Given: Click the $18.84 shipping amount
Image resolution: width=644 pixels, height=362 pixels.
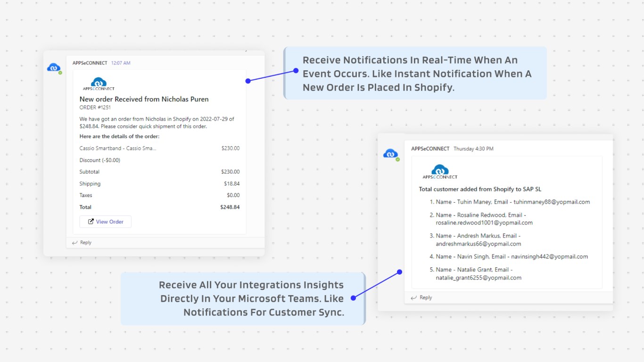Looking at the screenshot, I should click(x=232, y=183).
